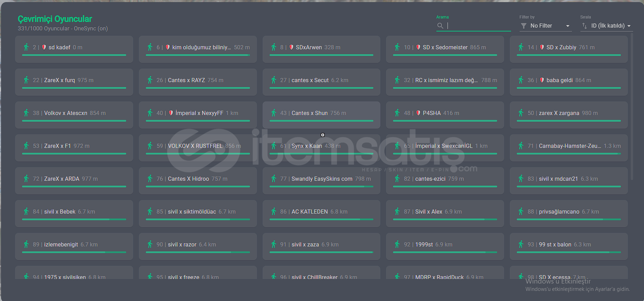The width and height of the screenshot is (644, 301).
Task: Select the Carnabay-Hamster-Zeu... player card
Action: point(568,148)
